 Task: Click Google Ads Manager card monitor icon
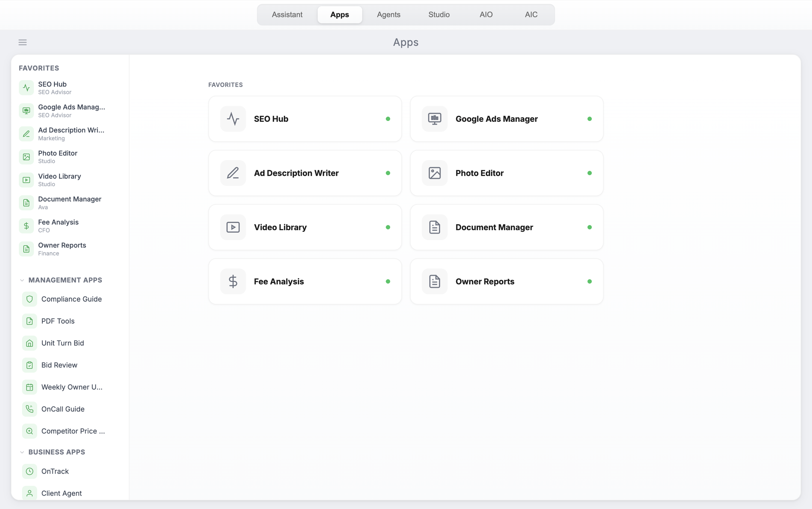[434, 119]
